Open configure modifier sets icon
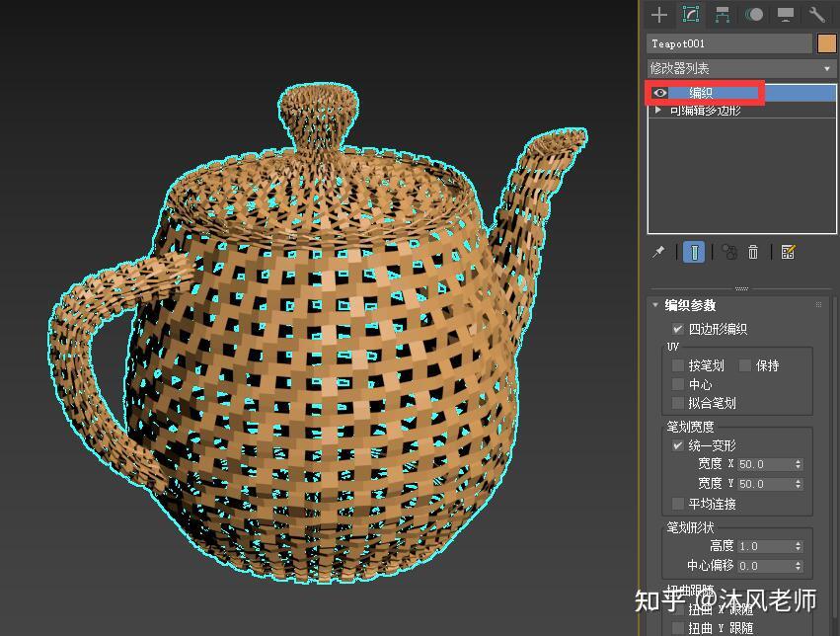 click(x=788, y=252)
